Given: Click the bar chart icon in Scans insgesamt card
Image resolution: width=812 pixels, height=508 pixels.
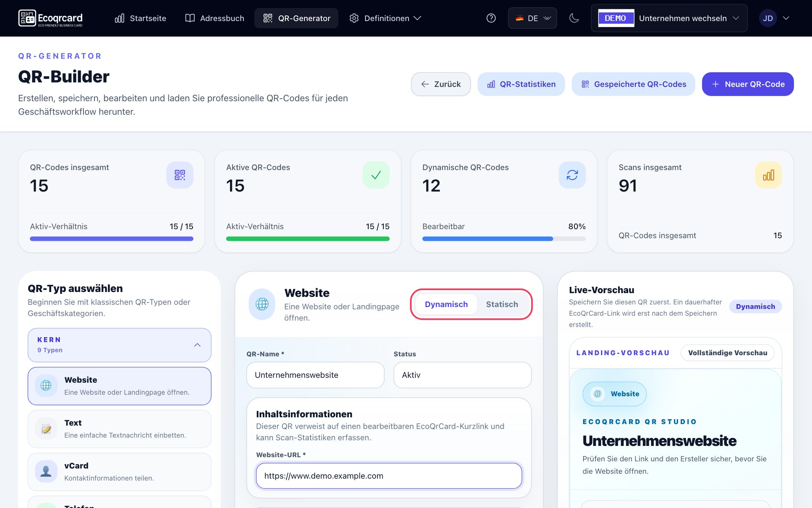Looking at the screenshot, I should 768,175.
